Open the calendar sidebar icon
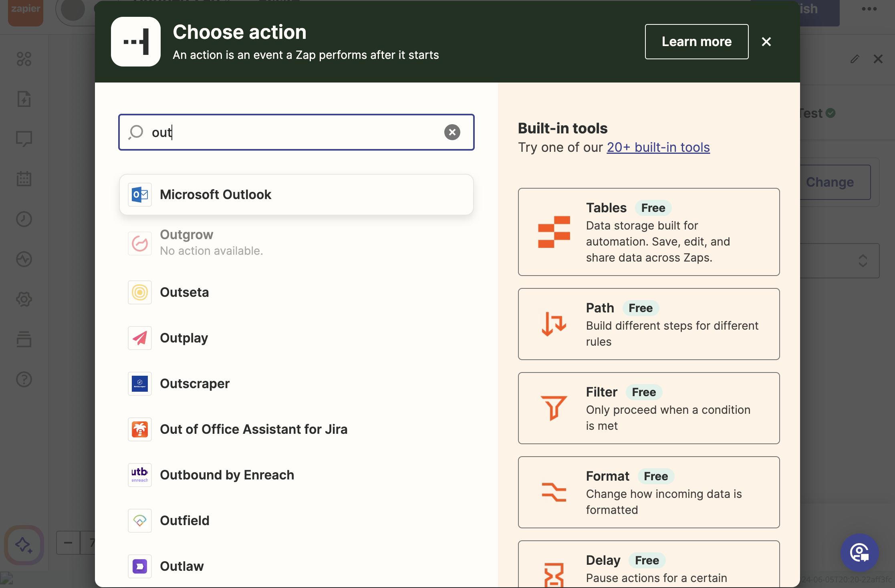The width and height of the screenshot is (895, 588). (x=24, y=179)
